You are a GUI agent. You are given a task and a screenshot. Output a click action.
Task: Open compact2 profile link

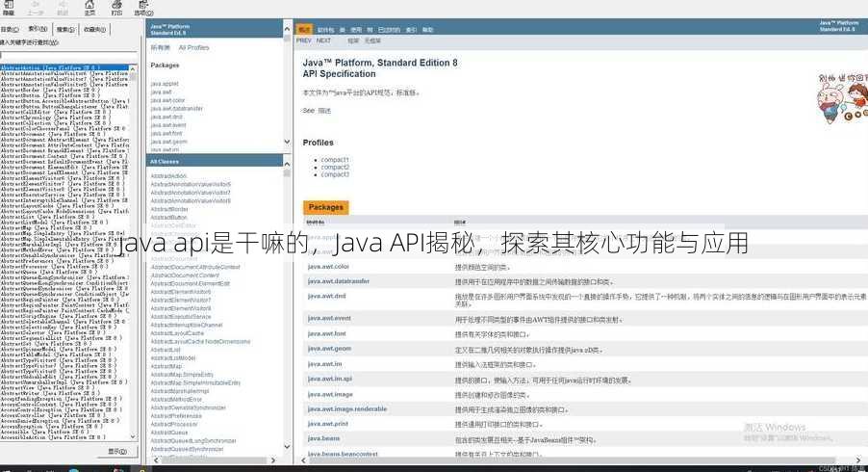coord(335,168)
